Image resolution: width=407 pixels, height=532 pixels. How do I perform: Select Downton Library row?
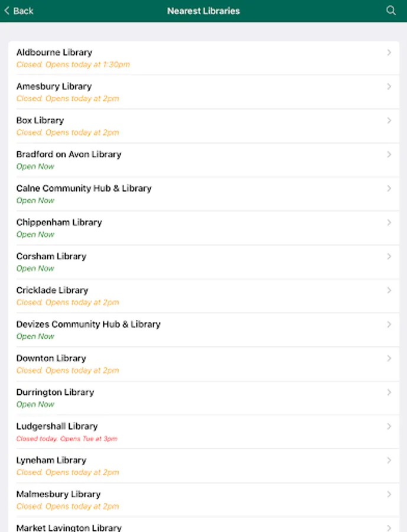tap(203, 364)
